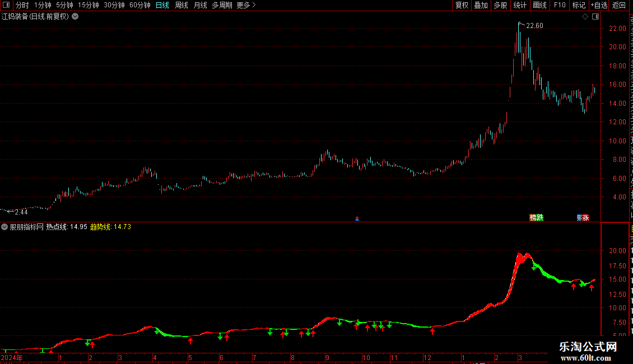The width and height of the screenshot is (633, 364).
Task: Click the 趋势线: 14.73 value label
Action: (110, 227)
